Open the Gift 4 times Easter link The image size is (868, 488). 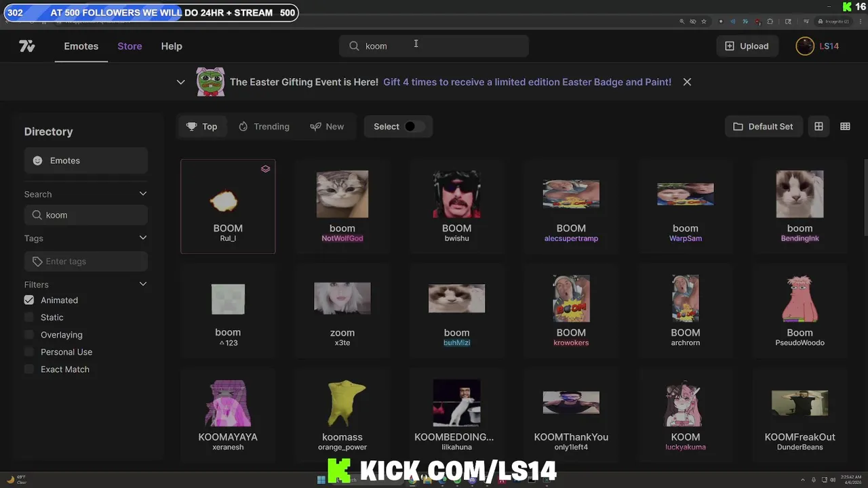click(x=527, y=82)
